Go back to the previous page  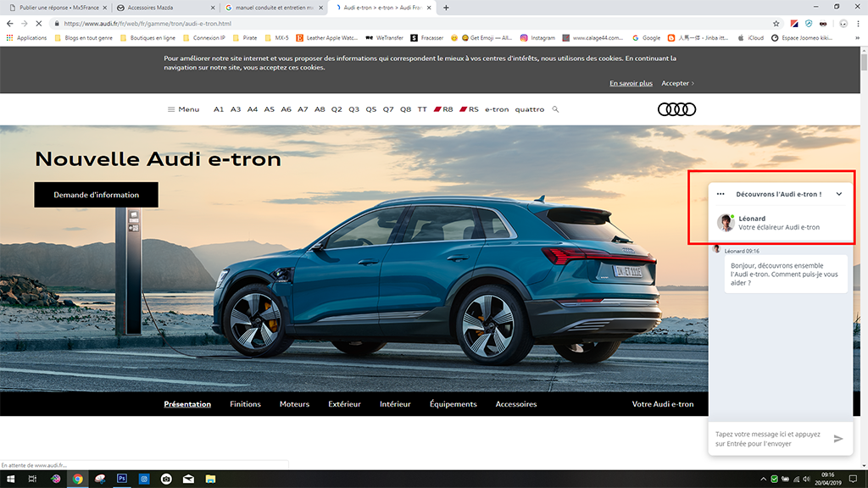coord(10,24)
